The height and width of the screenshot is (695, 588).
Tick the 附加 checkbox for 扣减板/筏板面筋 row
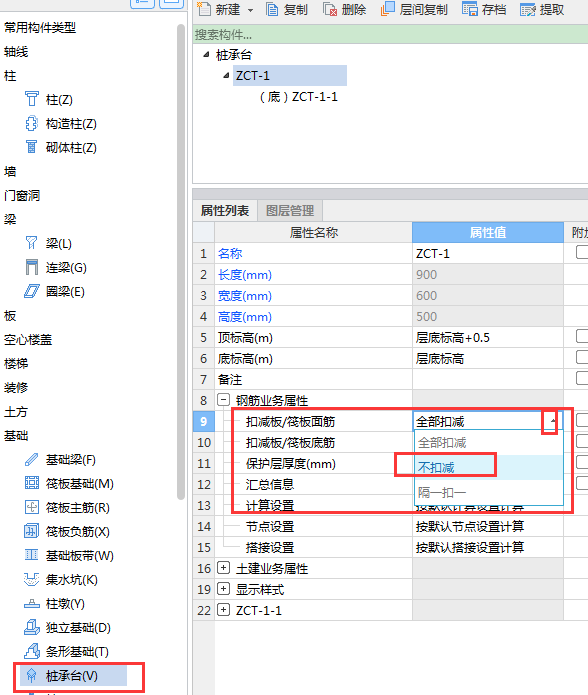point(581,420)
